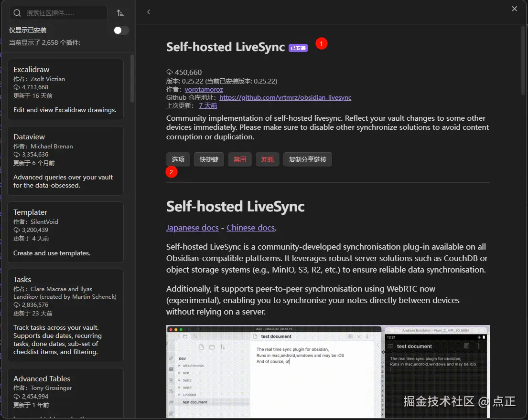Click the README demo screenshot image

coord(328,372)
